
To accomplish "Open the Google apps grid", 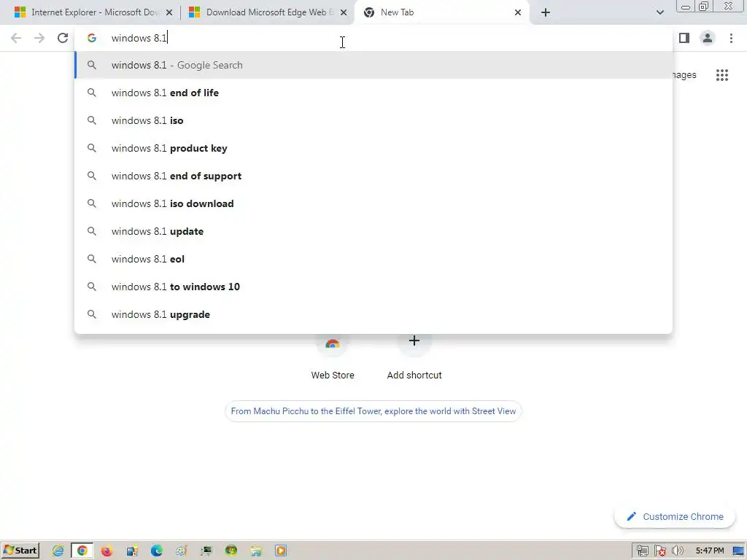I will pyautogui.click(x=722, y=75).
